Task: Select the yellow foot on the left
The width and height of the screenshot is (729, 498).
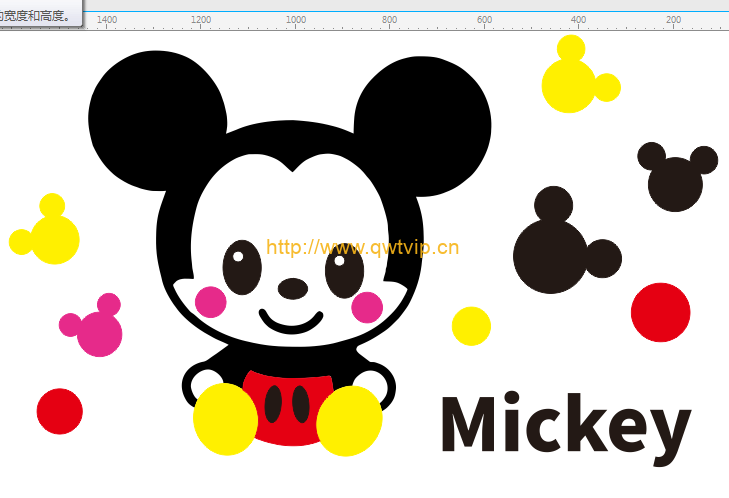Action: (x=225, y=419)
